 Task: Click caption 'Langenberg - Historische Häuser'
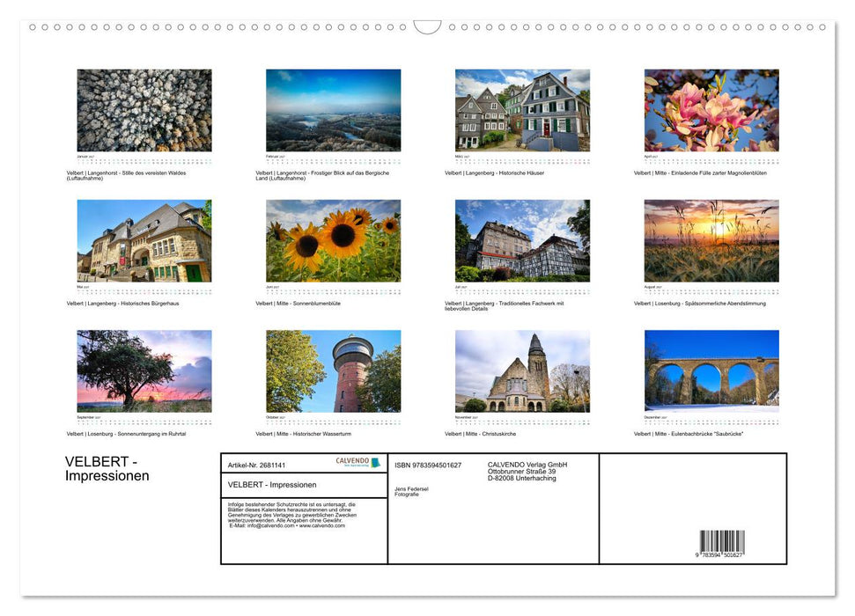click(x=495, y=172)
